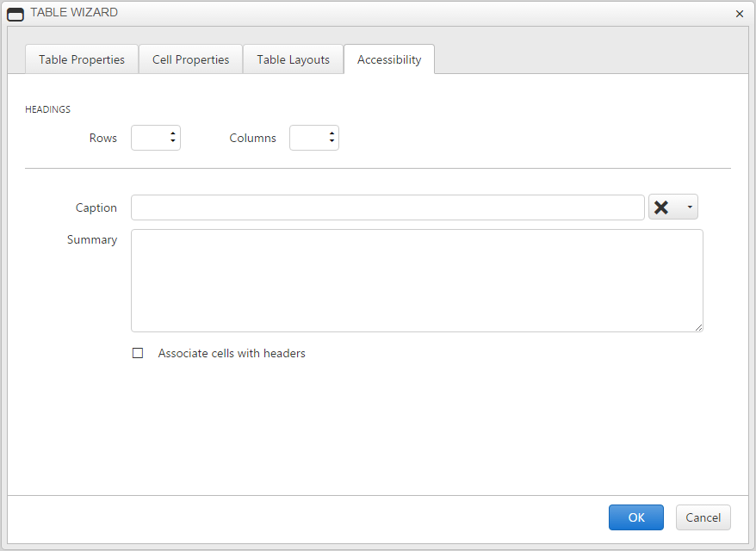Decrease the heading Rows spinner value
Screen dimensions: 756x551
point(172,141)
